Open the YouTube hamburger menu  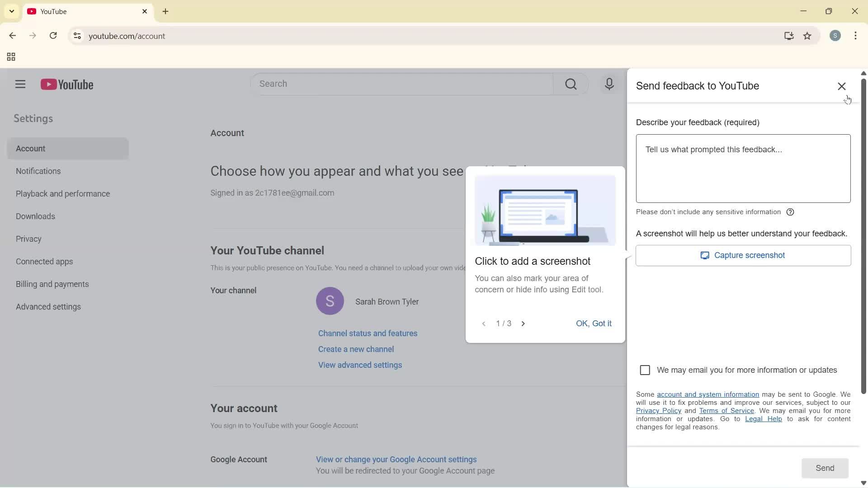(x=20, y=84)
